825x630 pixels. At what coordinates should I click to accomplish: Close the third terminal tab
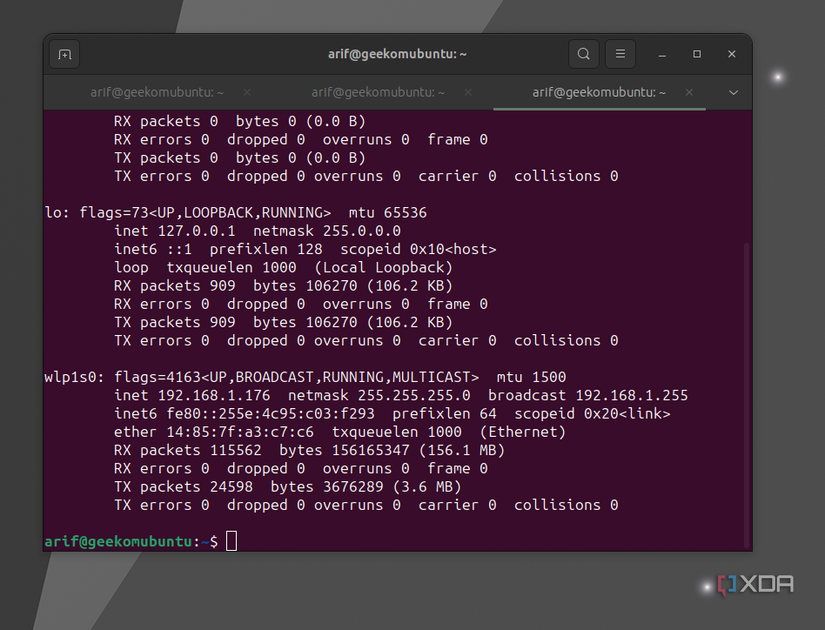click(689, 93)
